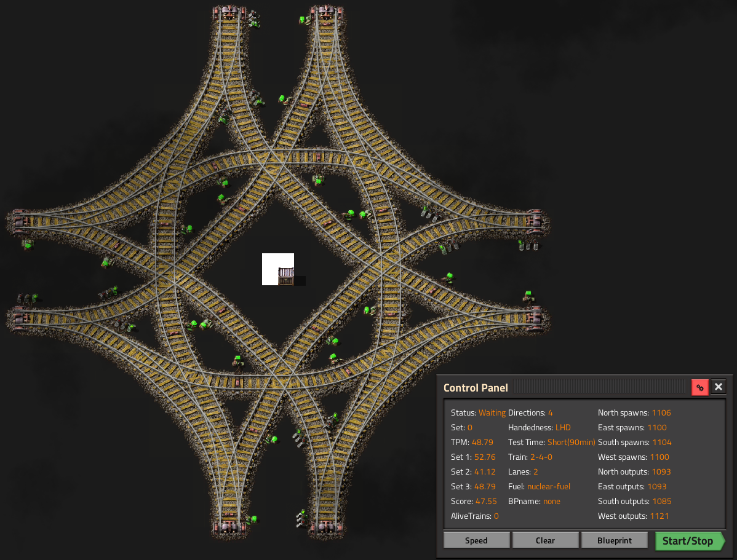Click the Handedness: LHD setting
Screen dimensions: 737x560
(x=539, y=427)
